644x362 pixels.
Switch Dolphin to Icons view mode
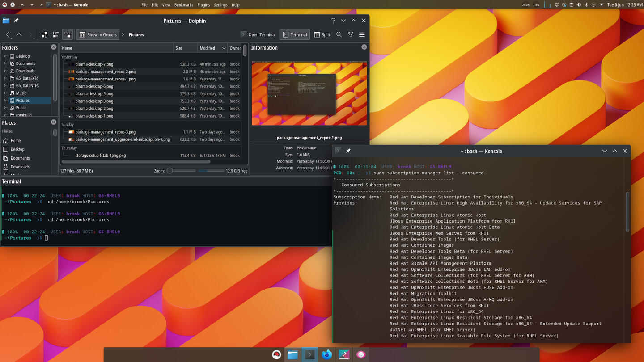(45, 34)
